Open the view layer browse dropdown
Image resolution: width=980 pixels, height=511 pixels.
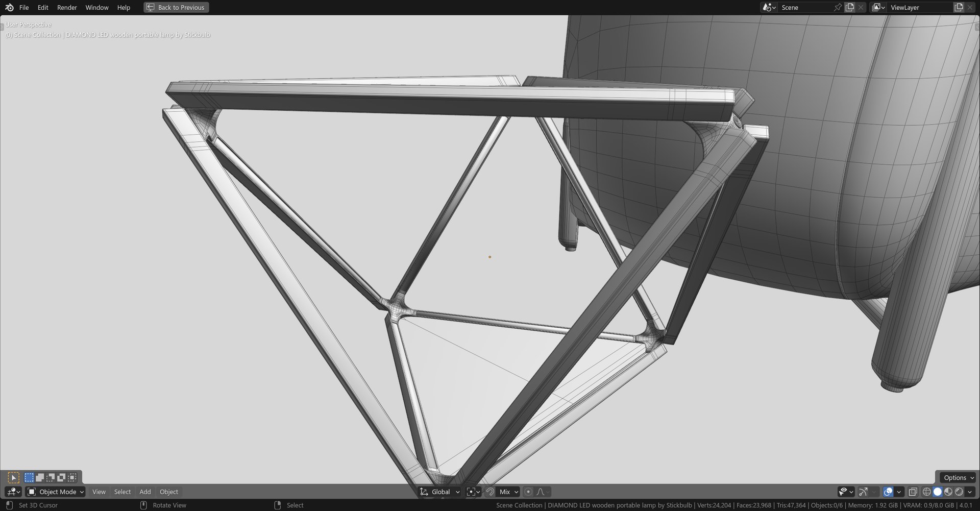878,7
